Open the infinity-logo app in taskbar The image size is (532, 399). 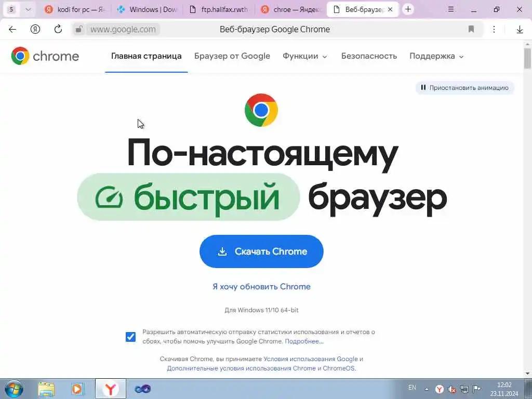point(142,389)
